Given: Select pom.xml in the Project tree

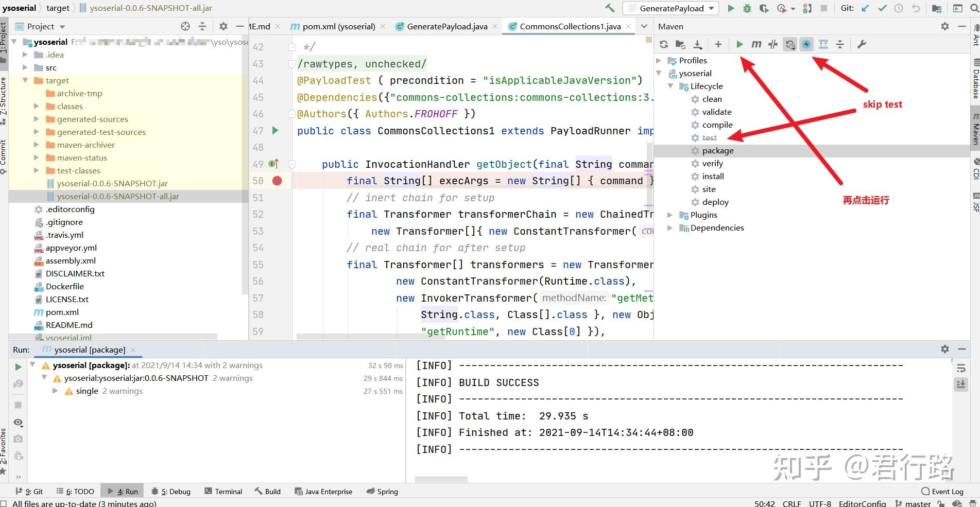Looking at the screenshot, I should (62, 312).
